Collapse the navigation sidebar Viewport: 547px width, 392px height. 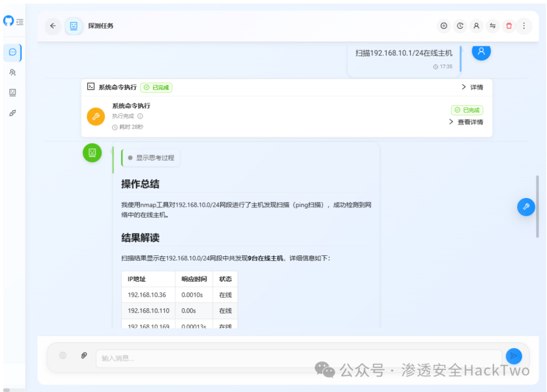point(20,22)
